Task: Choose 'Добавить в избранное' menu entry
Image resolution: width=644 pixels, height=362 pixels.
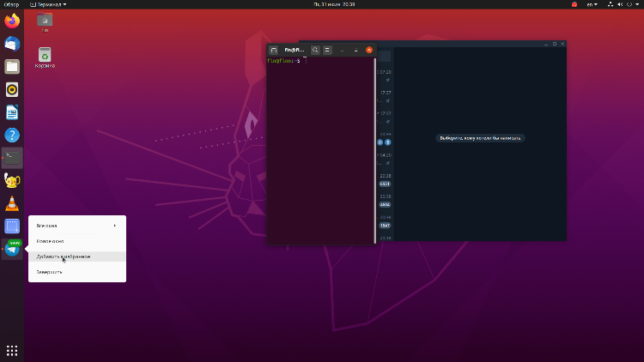Action: click(64, 256)
